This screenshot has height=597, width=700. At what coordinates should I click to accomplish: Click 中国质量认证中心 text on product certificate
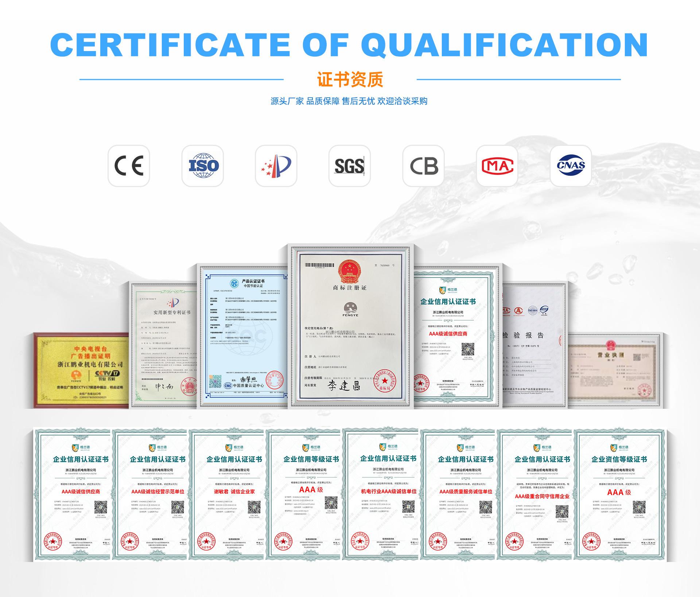248,385
